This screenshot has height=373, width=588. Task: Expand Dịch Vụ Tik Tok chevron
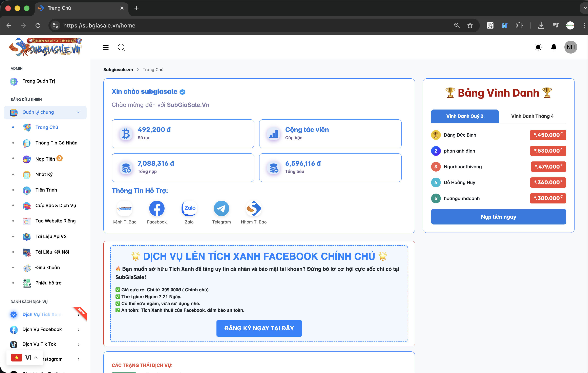point(78,344)
